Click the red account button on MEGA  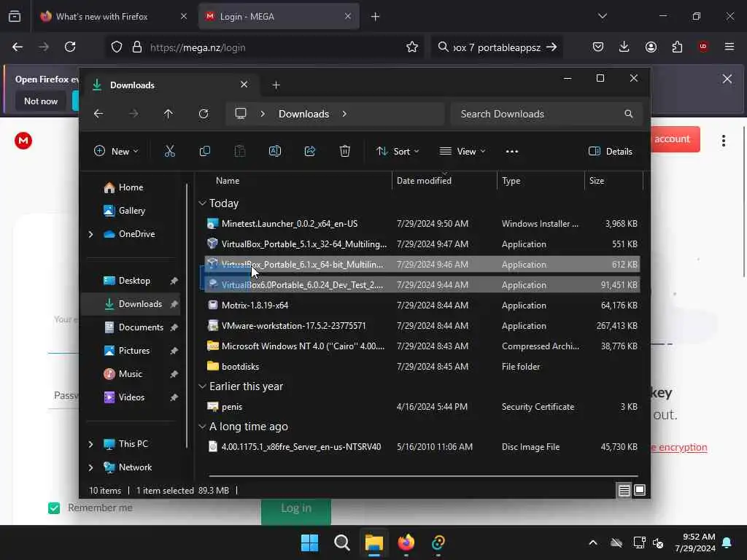coord(675,139)
